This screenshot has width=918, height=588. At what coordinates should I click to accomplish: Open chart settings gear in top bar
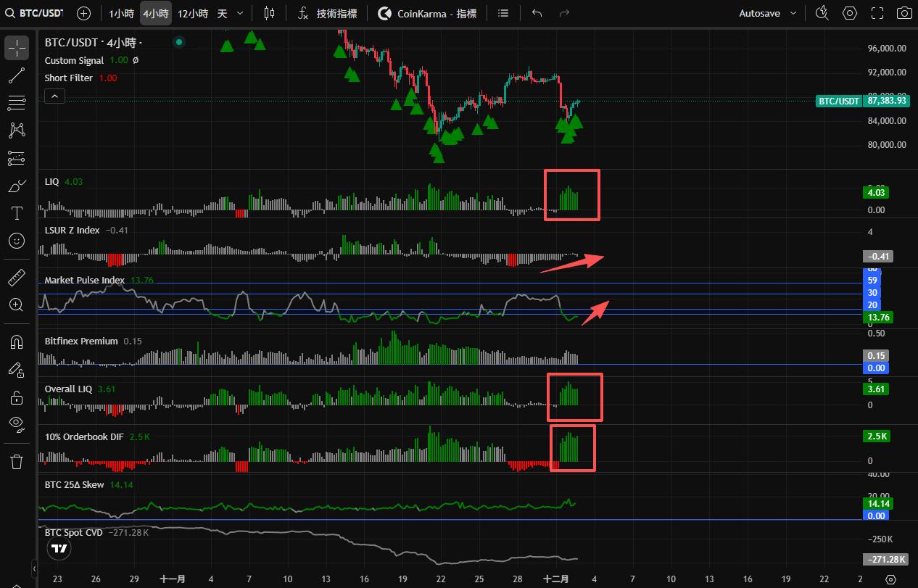[850, 13]
